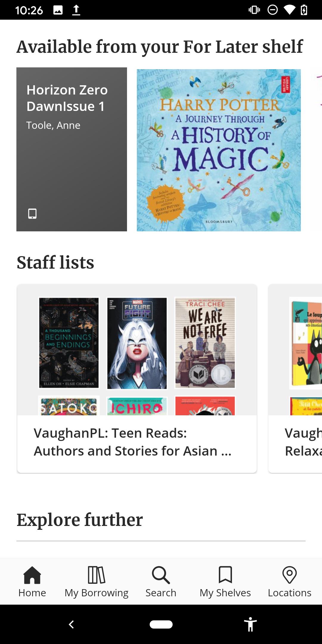Tap the accessibility figure icon

[250, 624]
